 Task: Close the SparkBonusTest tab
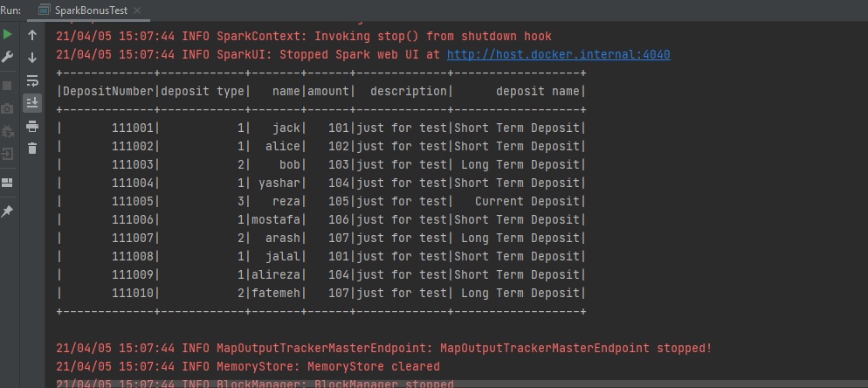click(138, 10)
